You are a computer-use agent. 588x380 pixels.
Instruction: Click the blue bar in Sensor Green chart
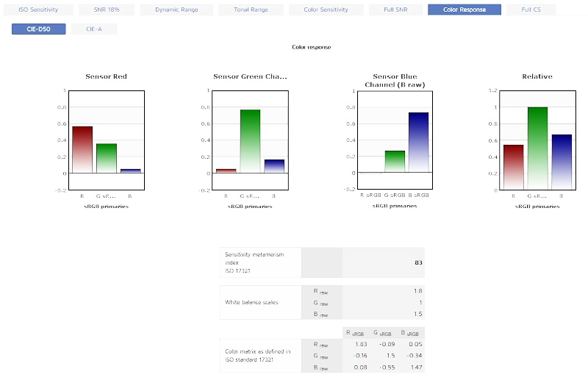point(274,166)
